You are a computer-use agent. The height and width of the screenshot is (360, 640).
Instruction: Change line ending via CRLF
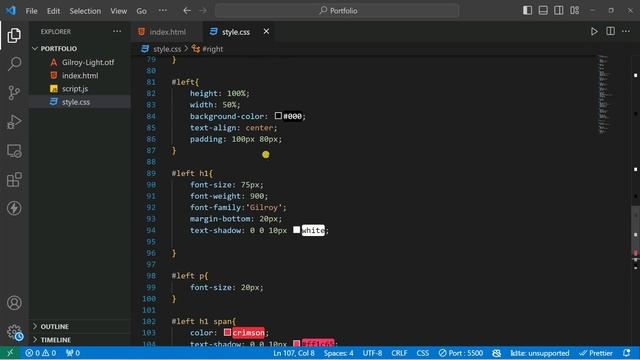pyautogui.click(x=399, y=353)
